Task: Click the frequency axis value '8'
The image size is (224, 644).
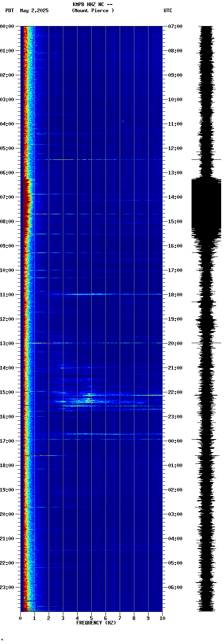Action: click(x=134, y=618)
